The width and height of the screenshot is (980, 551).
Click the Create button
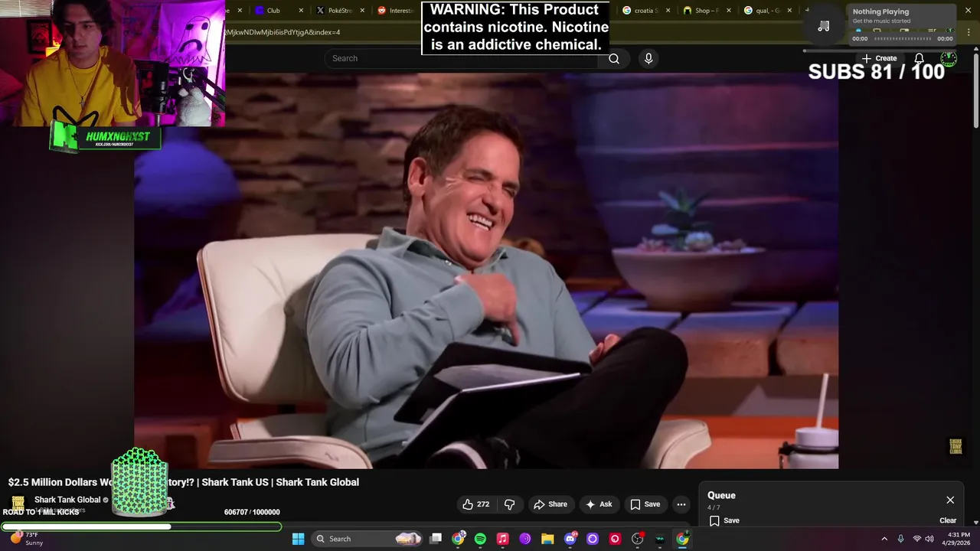(x=879, y=58)
